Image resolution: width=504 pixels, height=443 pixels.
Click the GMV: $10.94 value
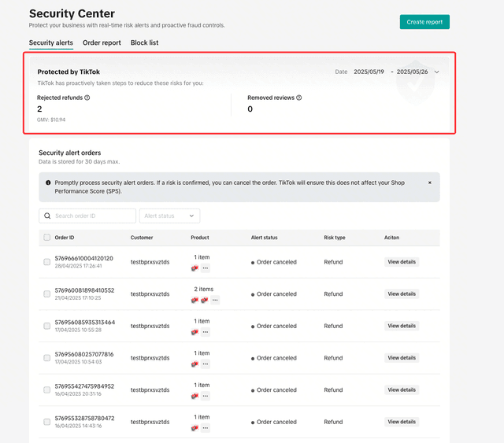click(x=51, y=120)
